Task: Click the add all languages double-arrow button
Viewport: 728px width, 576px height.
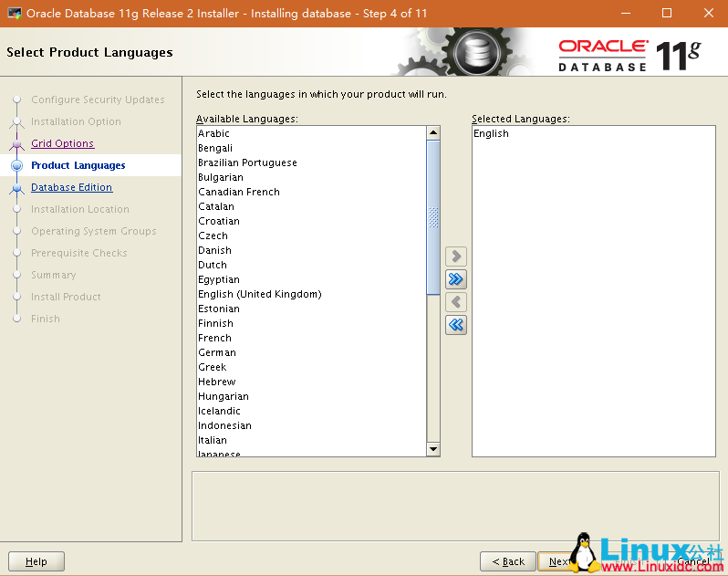Action: (x=456, y=279)
